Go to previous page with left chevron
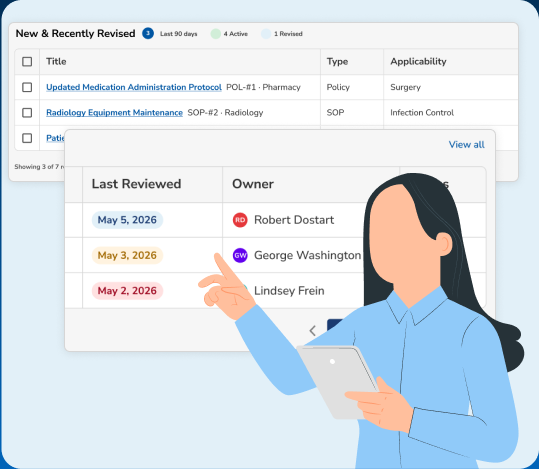This screenshot has width=539, height=469. [312, 331]
